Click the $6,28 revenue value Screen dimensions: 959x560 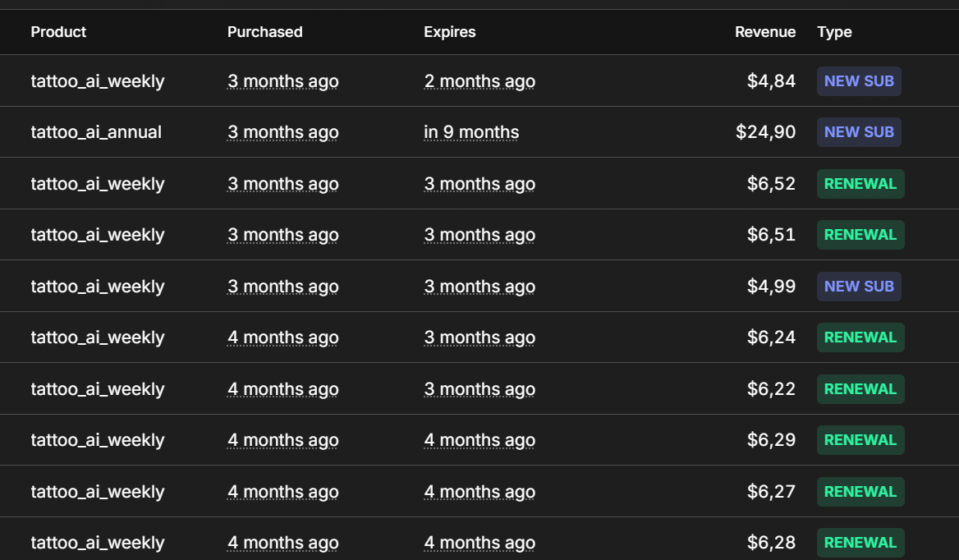tap(771, 543)
